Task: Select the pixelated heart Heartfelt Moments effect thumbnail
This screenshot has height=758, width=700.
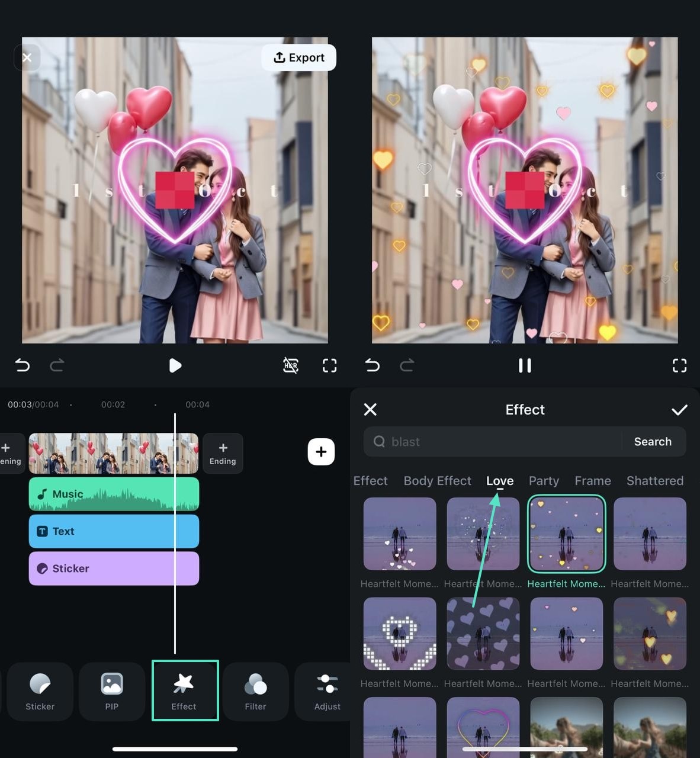Action: click(400, 633)
